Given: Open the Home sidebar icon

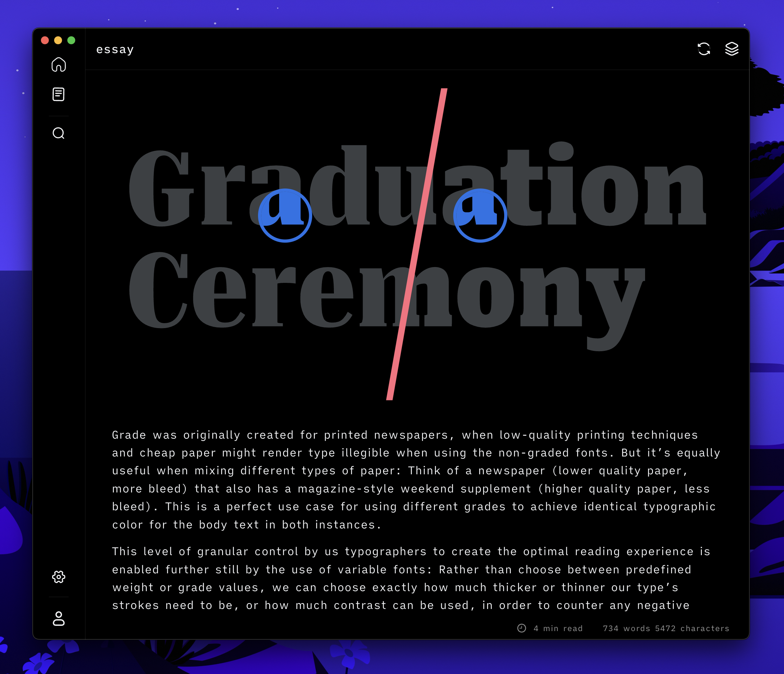Looking at the screenshot, I should click(59, 64).
